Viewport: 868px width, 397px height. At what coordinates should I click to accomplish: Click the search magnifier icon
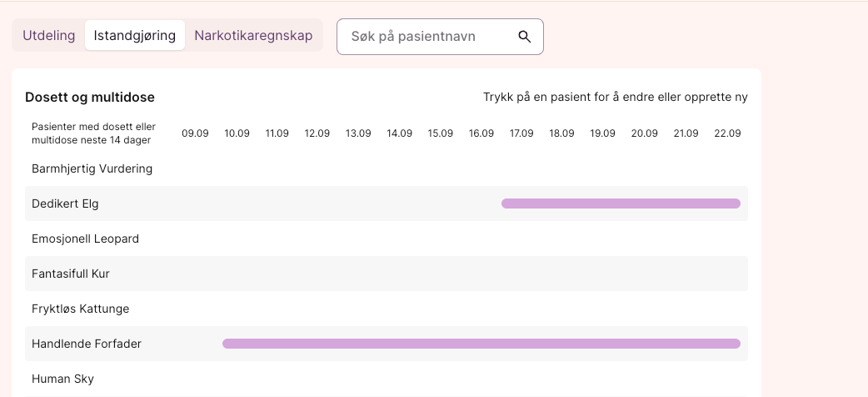pos(524,37)
